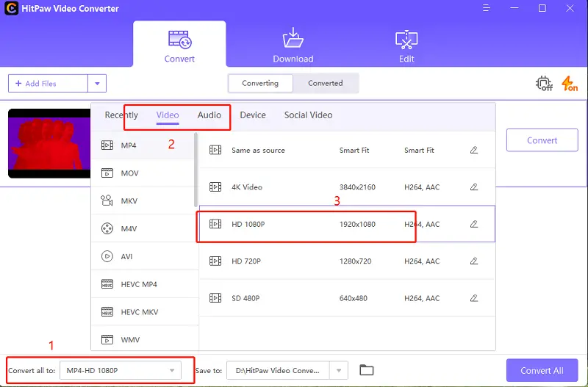Viewport: 588px width, 387px height.
Task: Expand the Add Files dropdown arrow
Action: (x=97, y=83)
